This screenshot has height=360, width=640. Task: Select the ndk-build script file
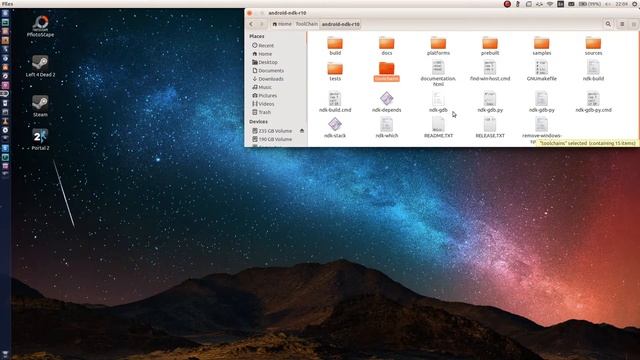pyautogui.click(x=593, y=71)
